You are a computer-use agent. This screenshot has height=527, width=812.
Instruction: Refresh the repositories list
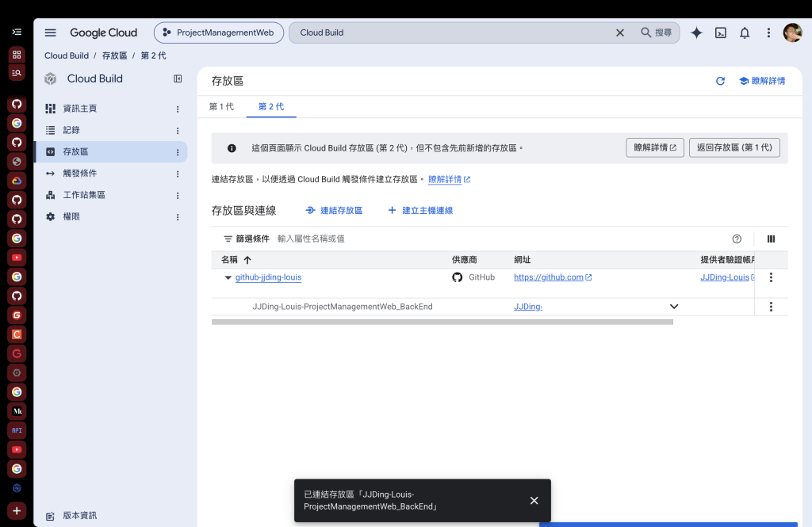pyautogui.click(x=720, y=81)
